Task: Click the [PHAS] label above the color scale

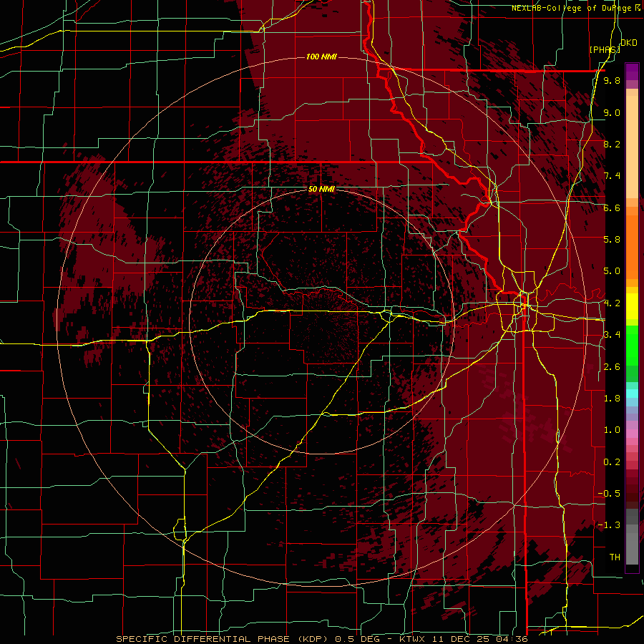Action: point(605,49)
